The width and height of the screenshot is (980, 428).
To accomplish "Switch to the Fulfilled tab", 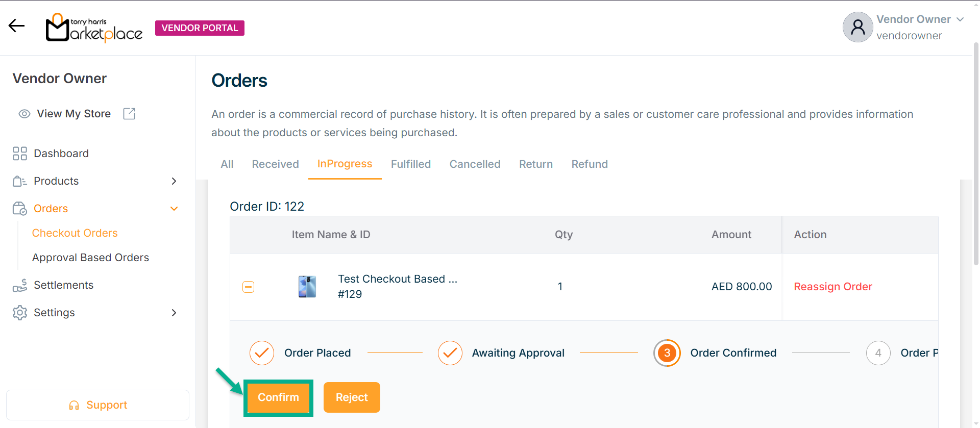I will pos(411,164).
